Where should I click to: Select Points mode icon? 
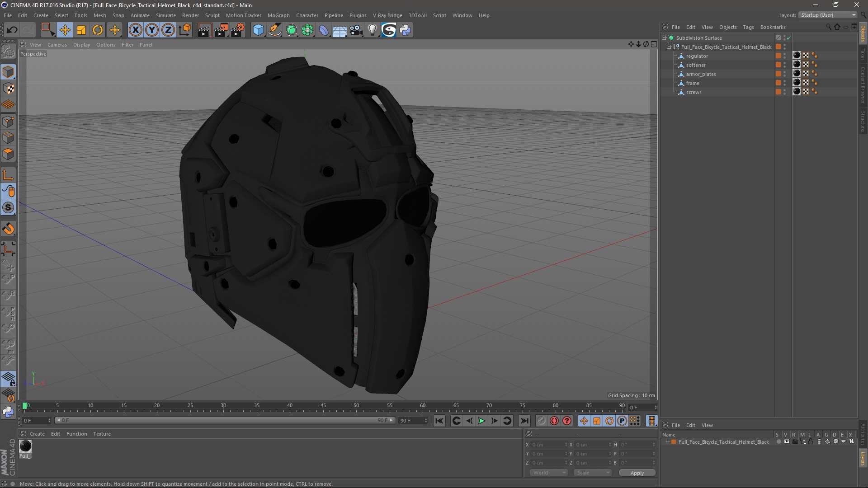coord(8,122)
